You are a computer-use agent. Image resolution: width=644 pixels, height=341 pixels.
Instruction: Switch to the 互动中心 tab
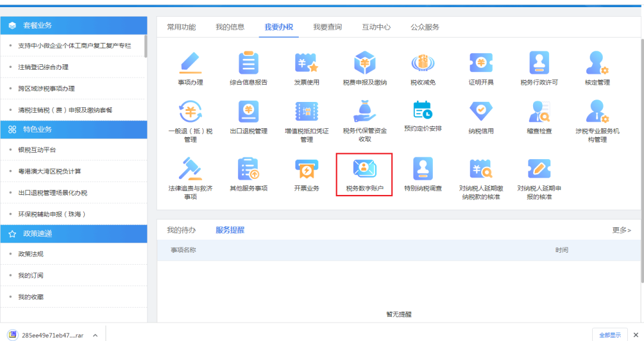(x=376, y=27)
